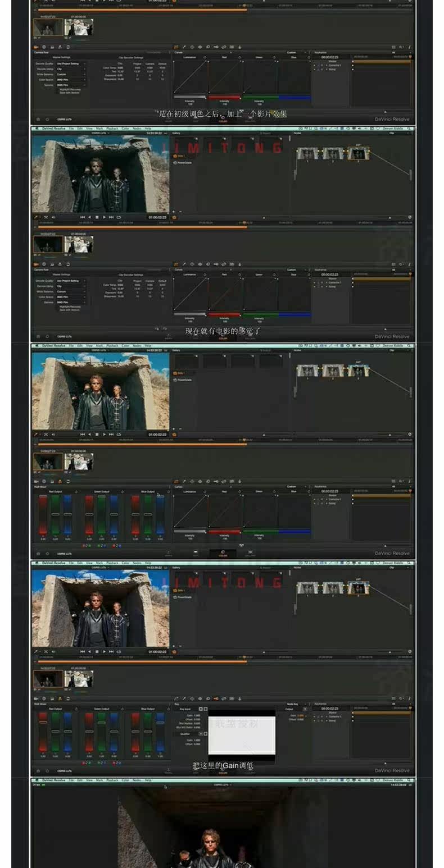Click Play in the 电影的感觉 subtitled frame
Image resolution: width=444 pixels, height=868 pixels.
(x=104, y=217)
